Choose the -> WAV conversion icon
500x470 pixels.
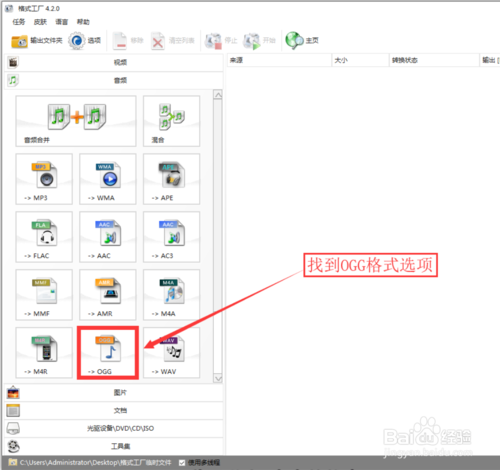(172, 353)
